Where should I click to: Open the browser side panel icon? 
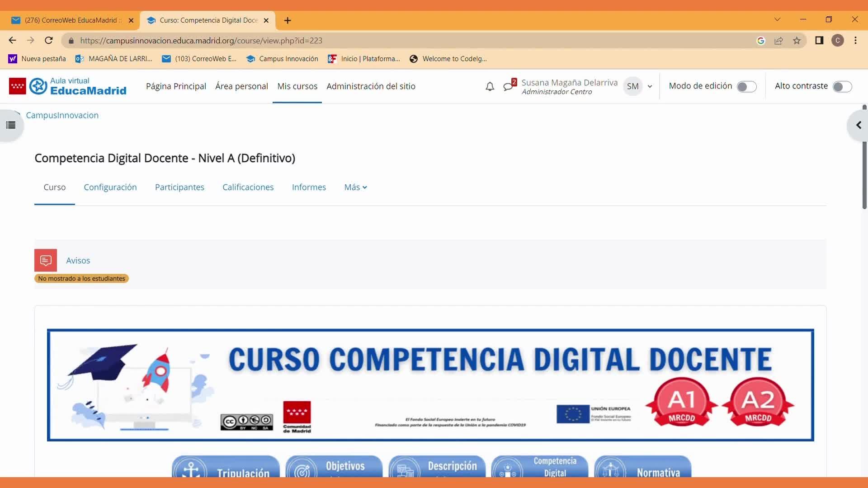(x=819, y=41)
